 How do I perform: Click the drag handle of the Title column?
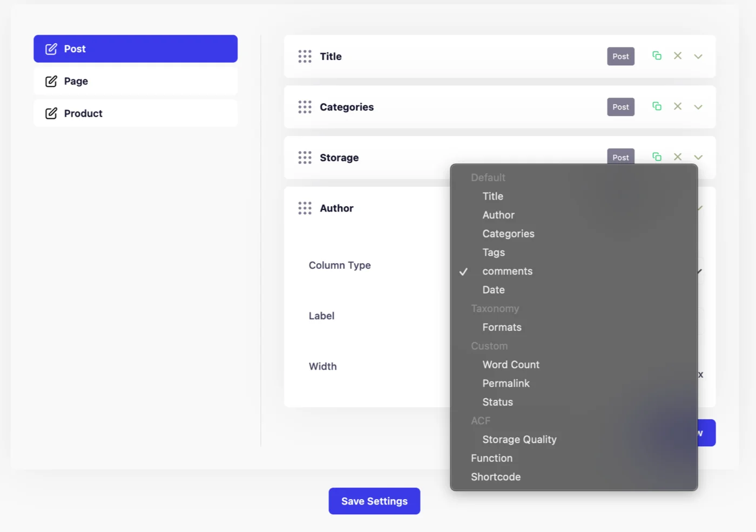[x=305, y=56]
